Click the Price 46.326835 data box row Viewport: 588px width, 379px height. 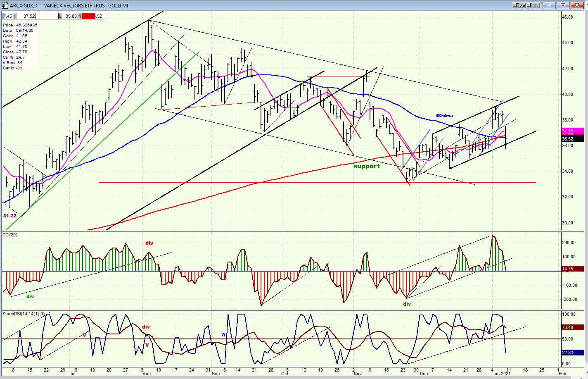(x=20, y=25)
